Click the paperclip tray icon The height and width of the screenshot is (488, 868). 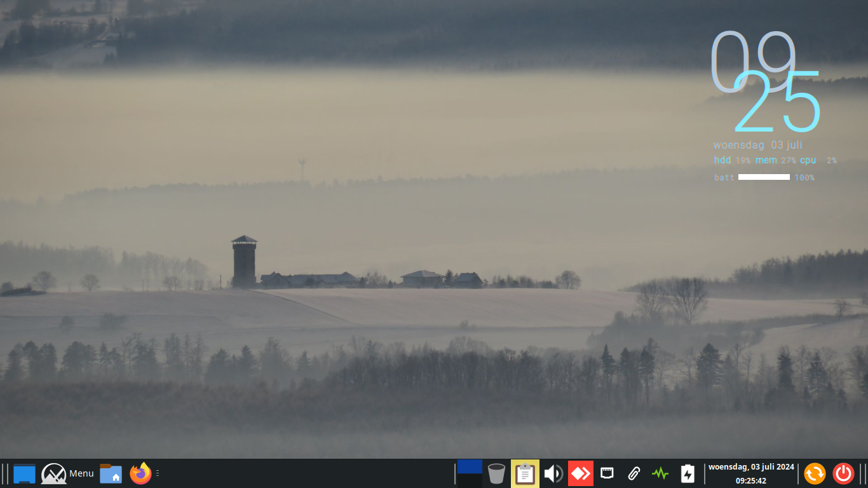click(634, 473)
